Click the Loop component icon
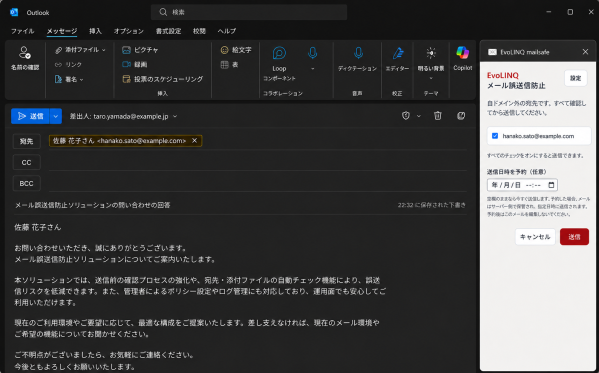 coord(279,53)
